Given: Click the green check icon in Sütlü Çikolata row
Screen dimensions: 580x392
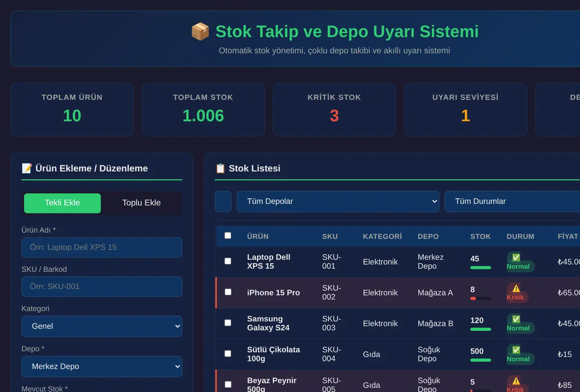Looking at the screenshot, I should 516,350.
